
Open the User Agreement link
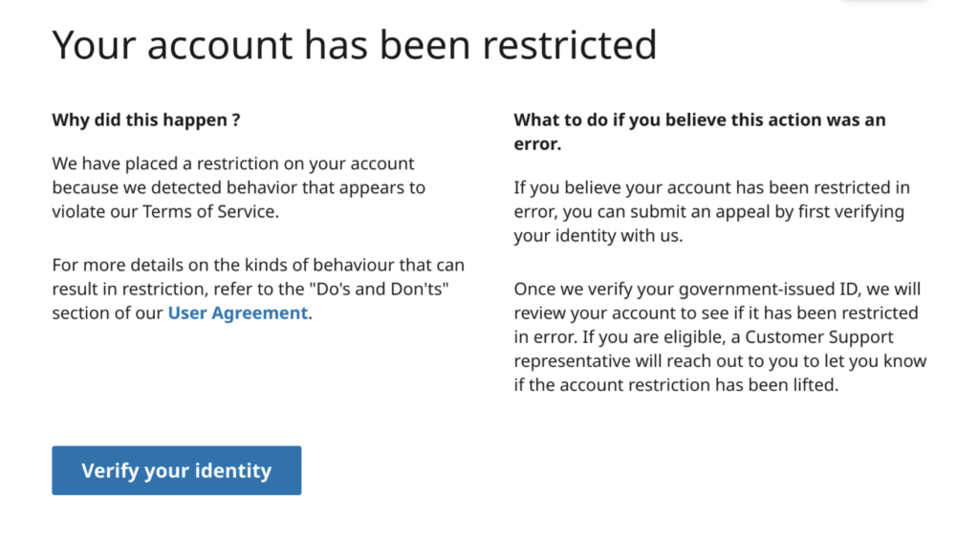(237, 312)
